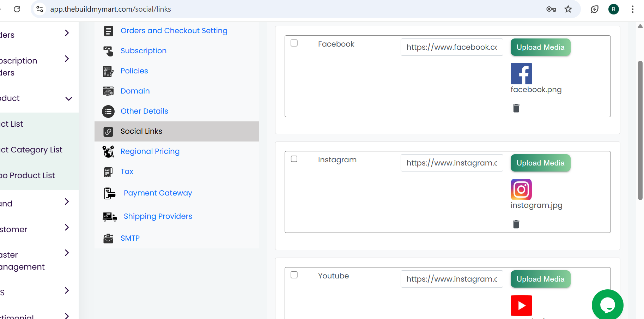Open Regional Pricing settings
The width and height of the screenshot is (644, 319).
(x=150, y=151)
